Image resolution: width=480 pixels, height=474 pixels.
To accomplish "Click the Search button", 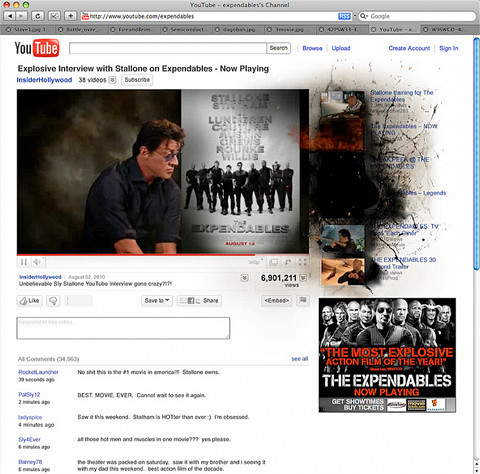I will (x=279, y=48).
